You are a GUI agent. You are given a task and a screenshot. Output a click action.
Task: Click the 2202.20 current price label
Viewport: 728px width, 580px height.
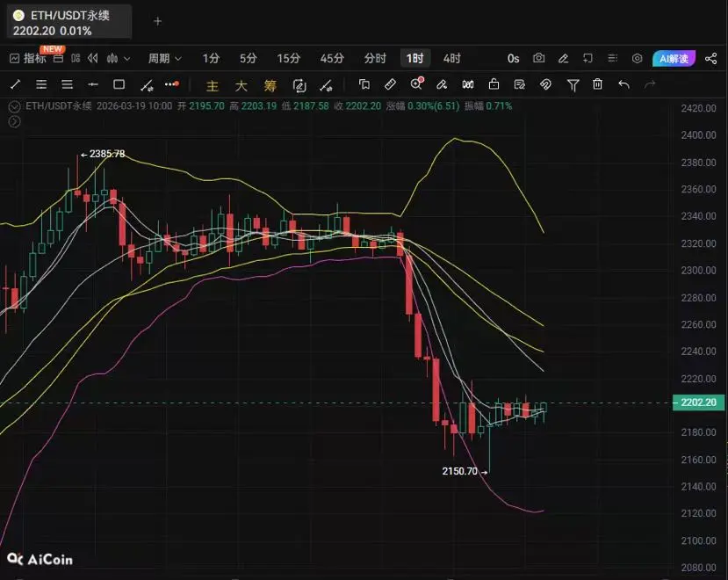(698, 402)
